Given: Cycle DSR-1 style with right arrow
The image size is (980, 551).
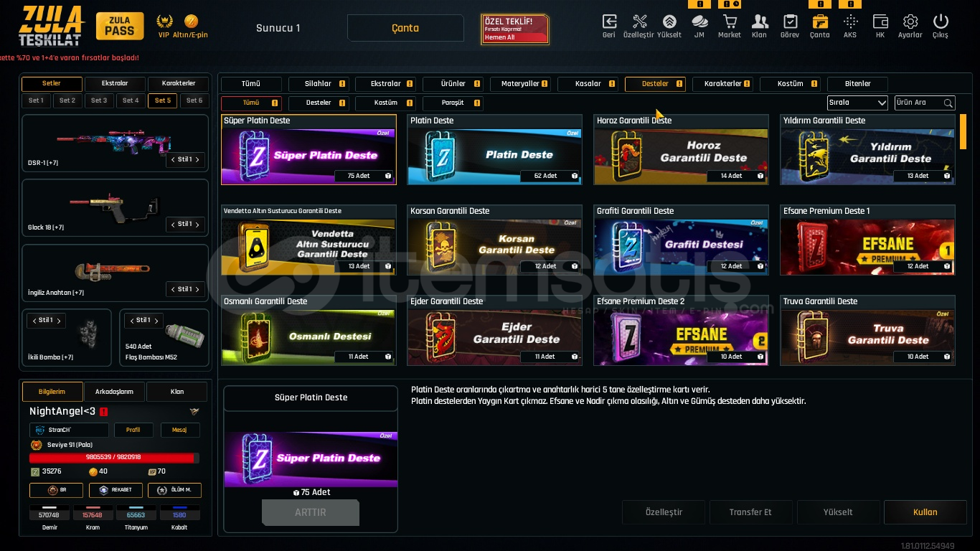Looking at the screenshot, I should click(197, 159).
